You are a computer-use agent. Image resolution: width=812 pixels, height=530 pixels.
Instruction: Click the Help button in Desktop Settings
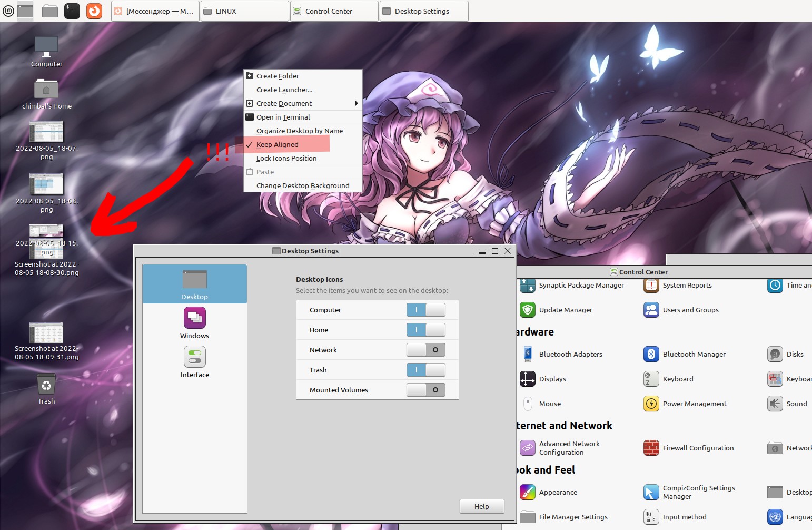482,506
